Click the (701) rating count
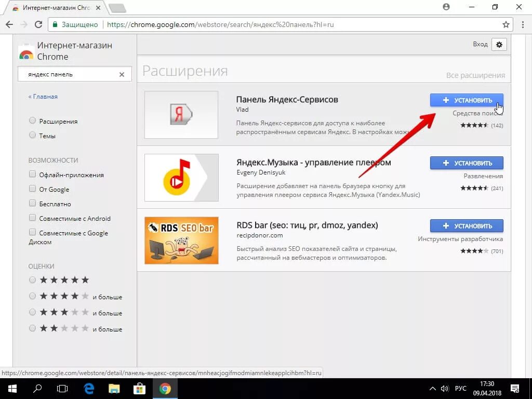532x399 pixels. point(497,251)
